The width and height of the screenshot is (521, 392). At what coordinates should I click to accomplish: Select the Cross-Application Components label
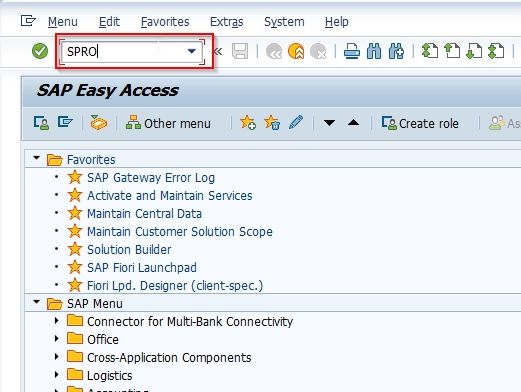(x=169, y=358)
